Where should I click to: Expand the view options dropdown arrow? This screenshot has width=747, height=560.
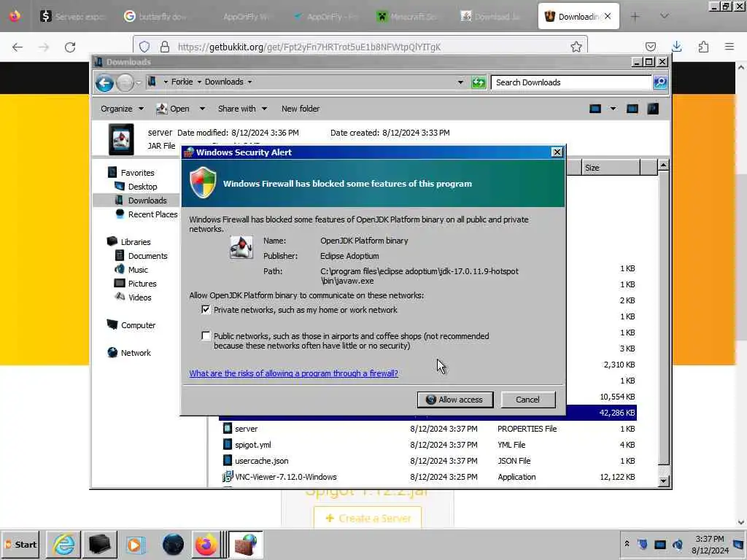613,109
